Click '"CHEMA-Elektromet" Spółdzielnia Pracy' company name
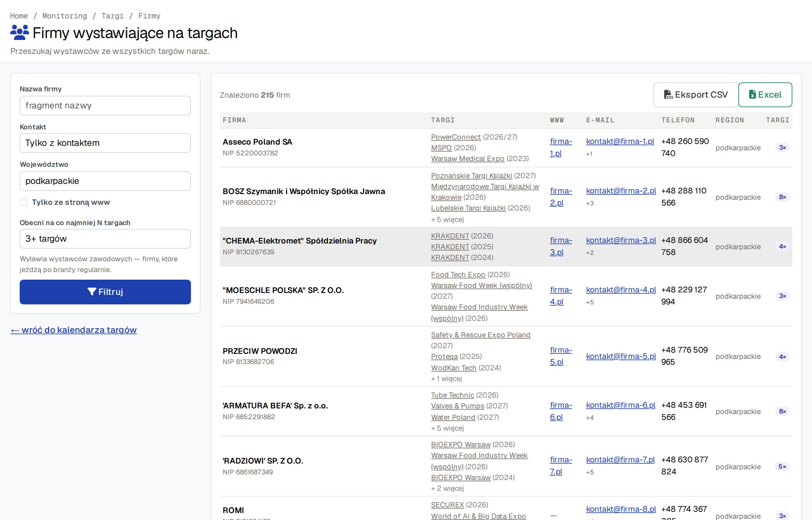This screenshot has width=812, height=520. coord(300,241)
